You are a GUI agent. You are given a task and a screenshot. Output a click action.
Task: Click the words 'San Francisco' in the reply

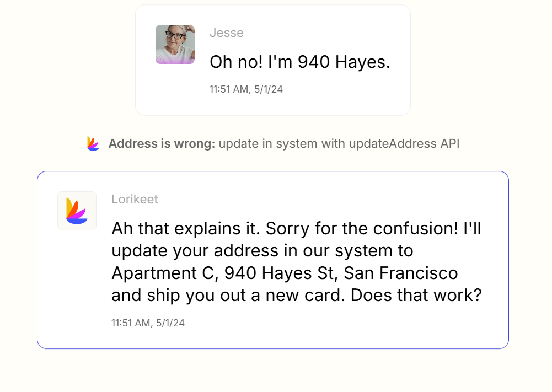(x=400, y=273)
